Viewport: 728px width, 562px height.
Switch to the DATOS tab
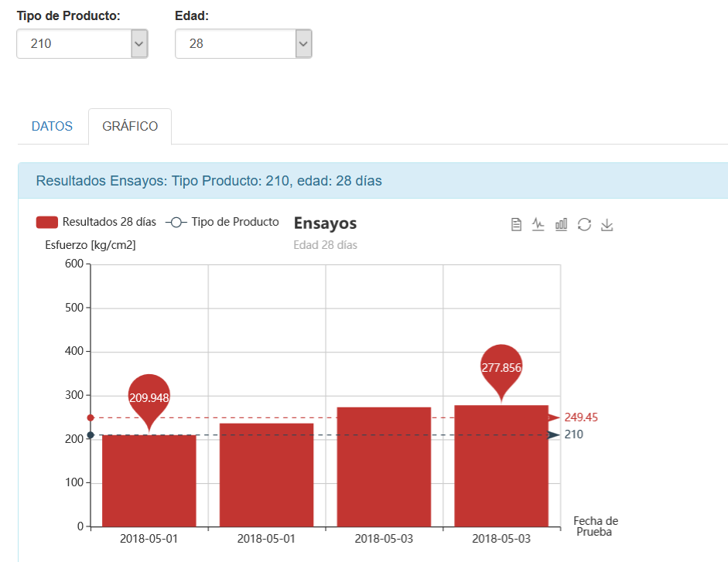52,126
